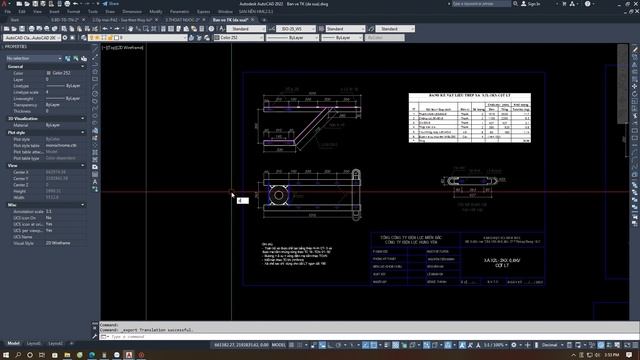
Task: Select the Move tool in Modify toolbar
Action: pyautogui.click(x=635, y=87)
